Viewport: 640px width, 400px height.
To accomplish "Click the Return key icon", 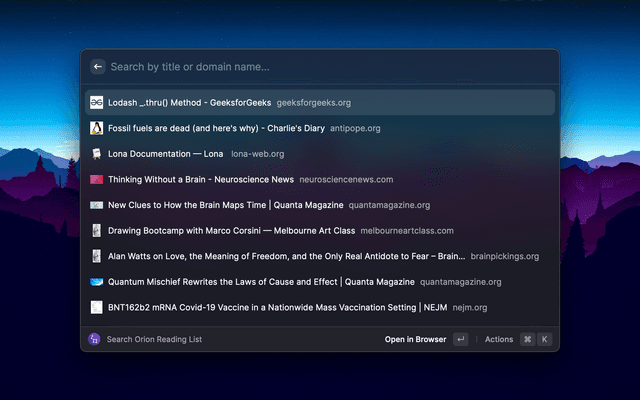I will point(460,339).
